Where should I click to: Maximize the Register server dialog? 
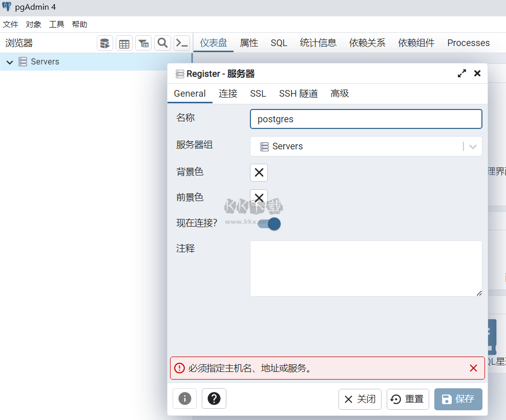[462, 74]
